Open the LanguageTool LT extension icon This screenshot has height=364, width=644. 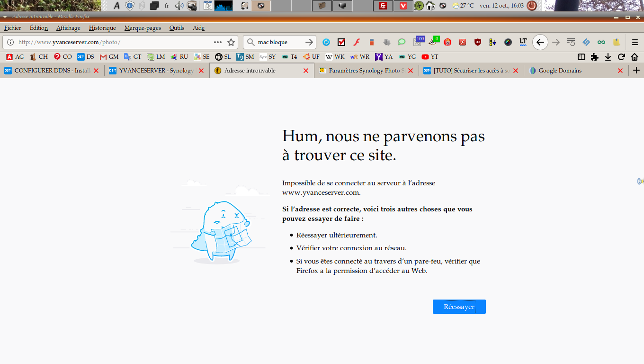(x=523, y=42)
